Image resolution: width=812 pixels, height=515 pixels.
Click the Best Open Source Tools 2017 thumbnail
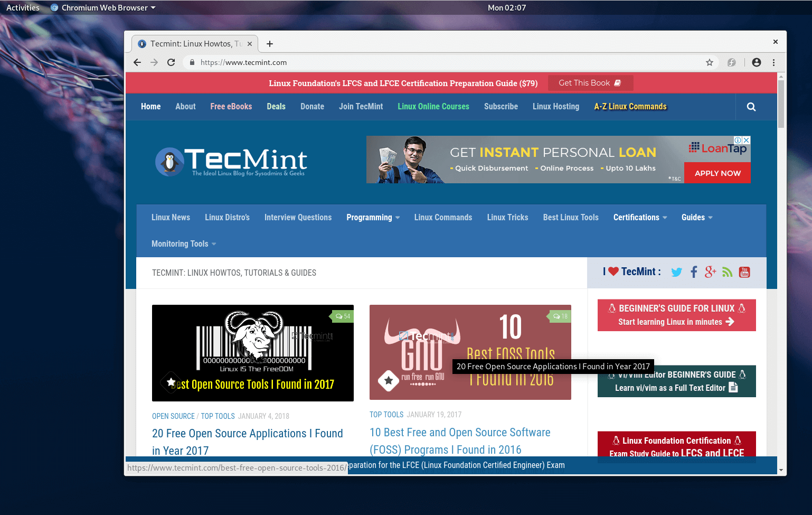[x=253, y=353]
